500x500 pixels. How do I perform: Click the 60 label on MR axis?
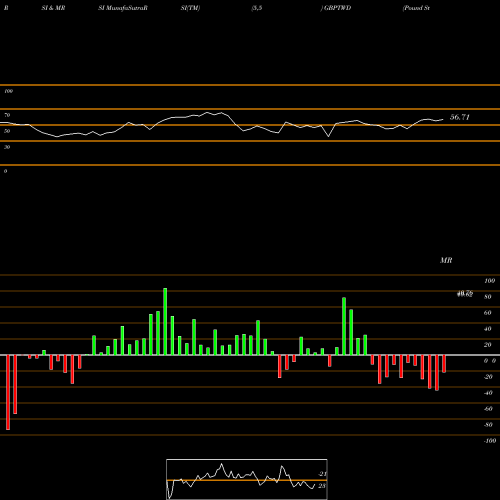[x=488, y=313]
